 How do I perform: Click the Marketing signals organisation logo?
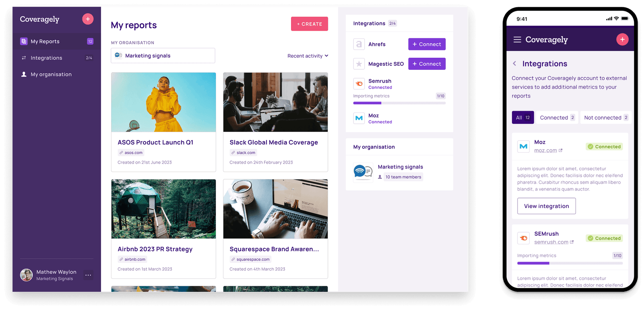(x=363, y=172)
